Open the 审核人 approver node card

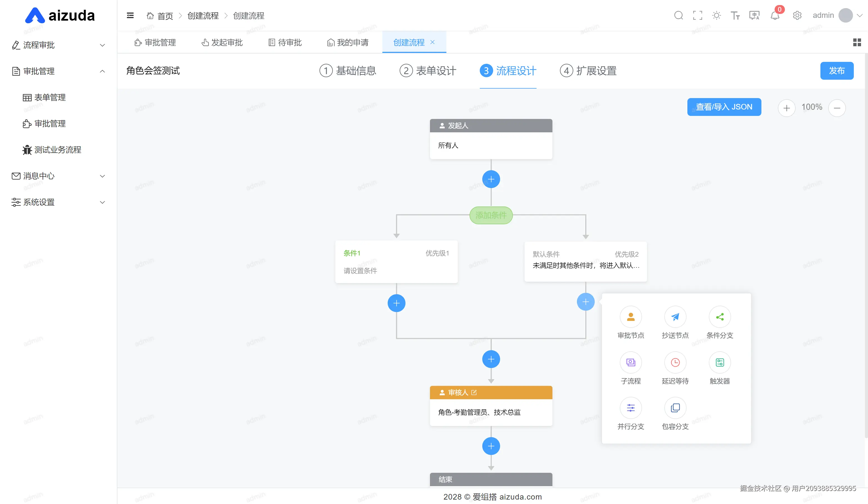click(x=490, y=412)
